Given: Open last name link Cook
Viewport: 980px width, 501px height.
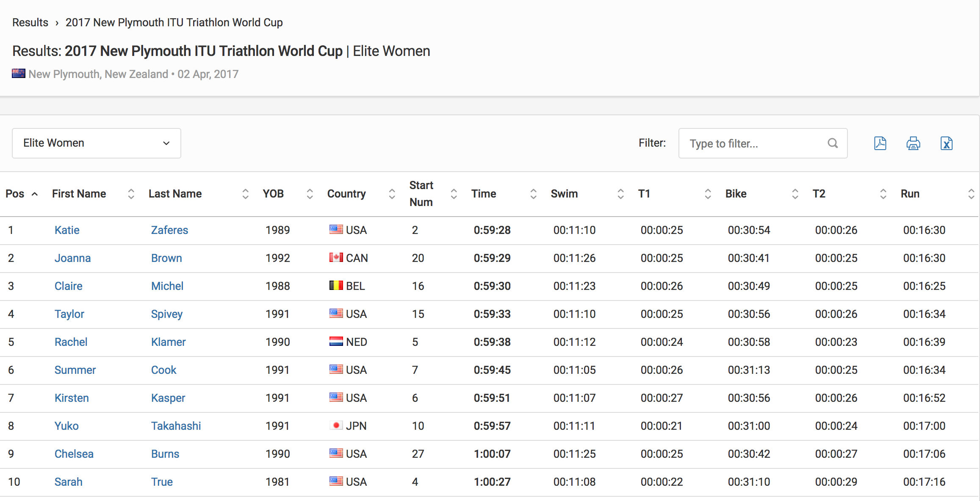Looking at the screenshot, I should (x=163, y=370).
